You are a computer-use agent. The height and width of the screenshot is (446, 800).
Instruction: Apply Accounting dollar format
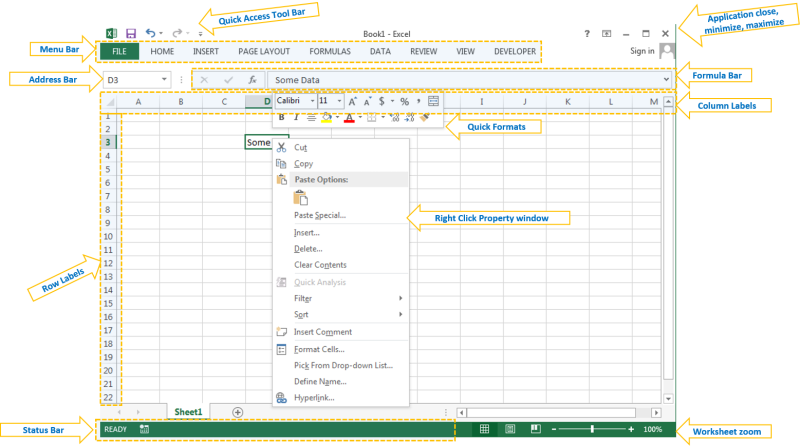(x=382, y=101)
